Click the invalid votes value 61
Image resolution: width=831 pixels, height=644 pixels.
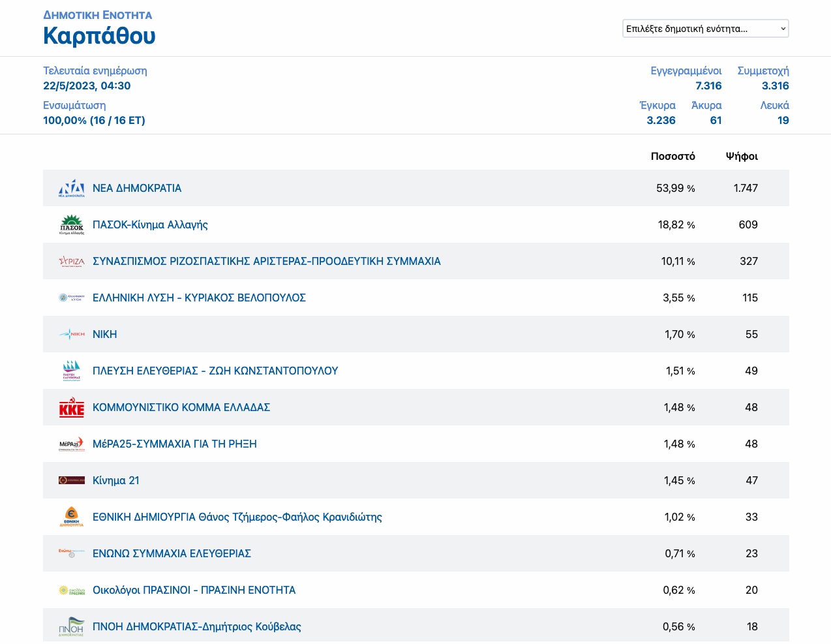pos(716,120)
